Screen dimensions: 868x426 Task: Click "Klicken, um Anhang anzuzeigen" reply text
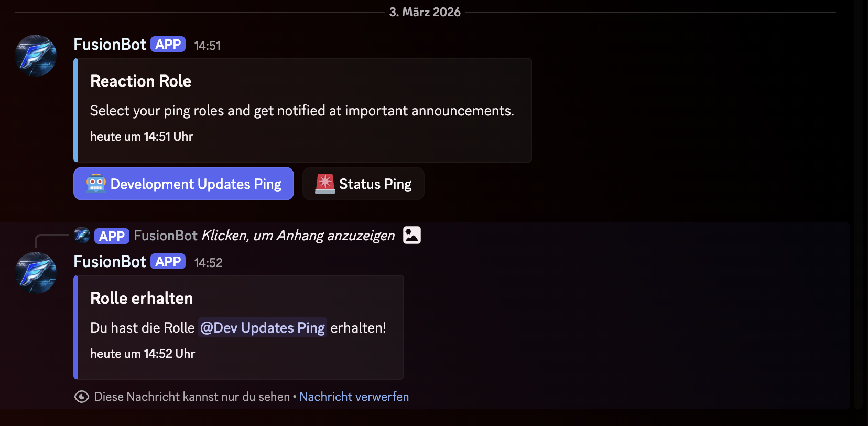298,236
